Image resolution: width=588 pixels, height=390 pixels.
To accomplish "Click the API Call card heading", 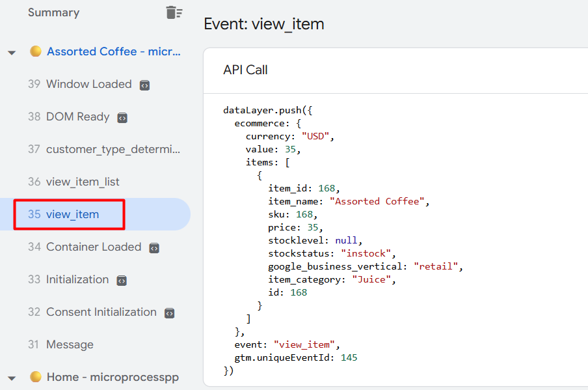I will click(x=245, y=70).
